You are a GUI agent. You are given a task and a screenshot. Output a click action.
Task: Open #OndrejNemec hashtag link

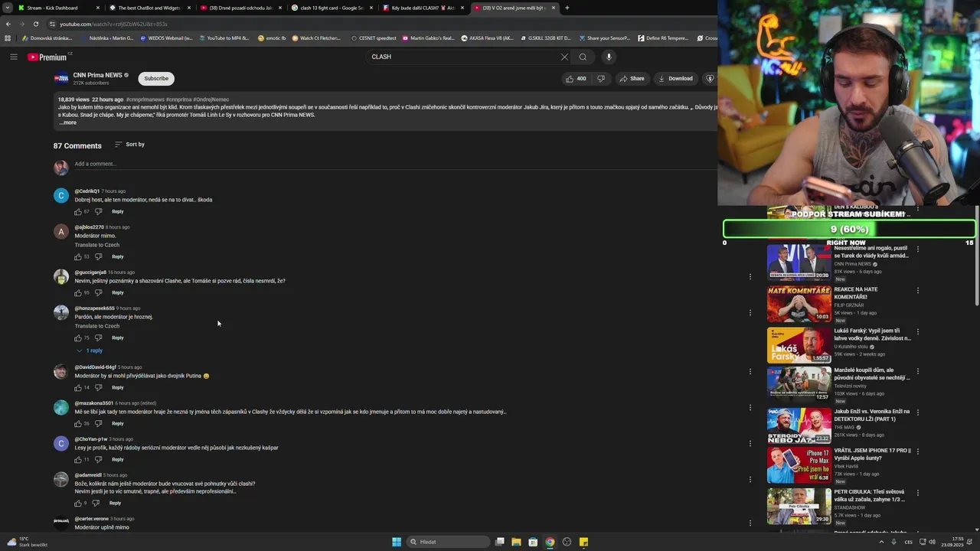click(211, 99)
